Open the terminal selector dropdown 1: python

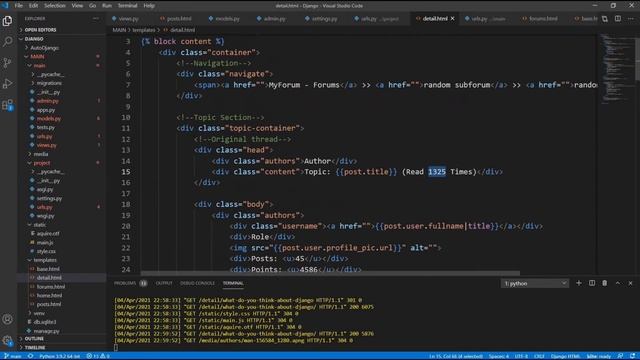(535, 283)
